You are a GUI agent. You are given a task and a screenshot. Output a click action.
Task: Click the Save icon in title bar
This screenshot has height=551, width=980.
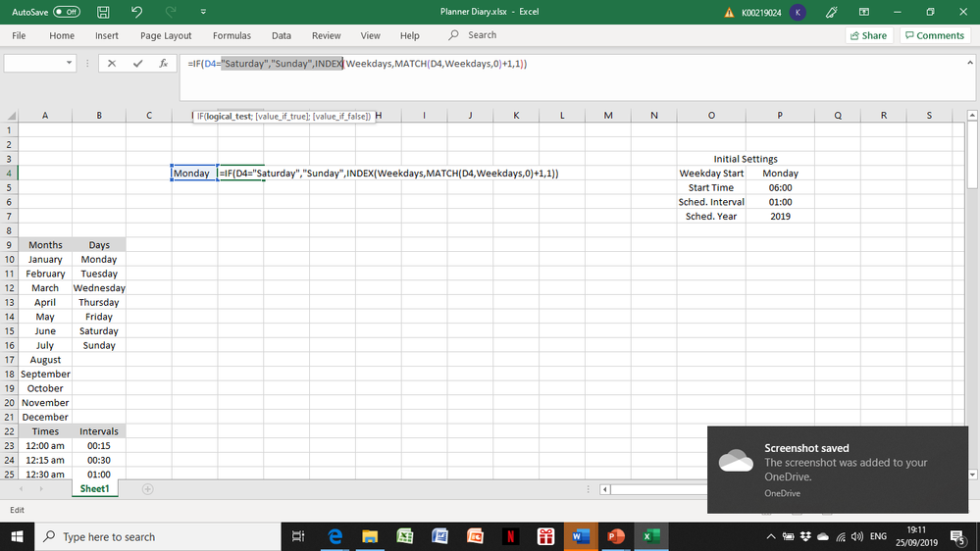(103, 12)
